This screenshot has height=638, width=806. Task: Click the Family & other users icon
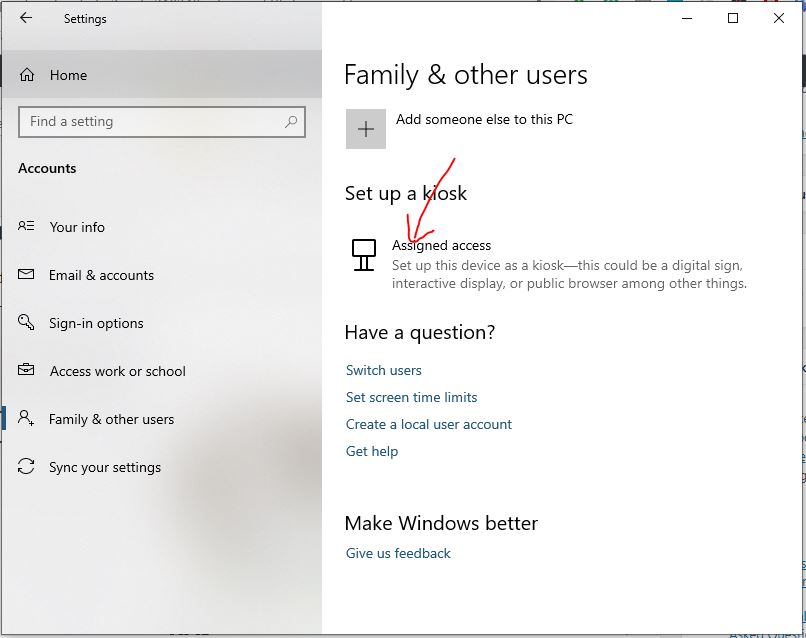coord(24,419)
